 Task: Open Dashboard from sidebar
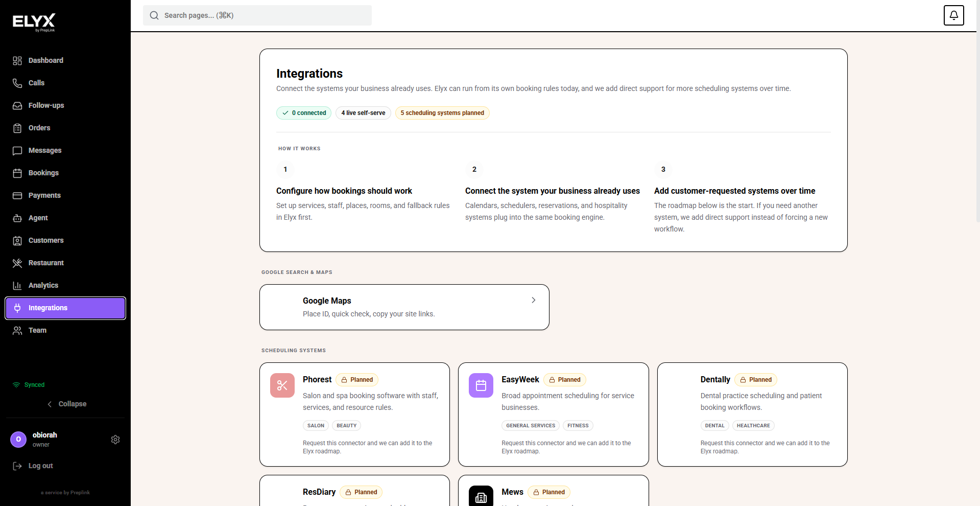pyautogui.click(x=65, y=61)
